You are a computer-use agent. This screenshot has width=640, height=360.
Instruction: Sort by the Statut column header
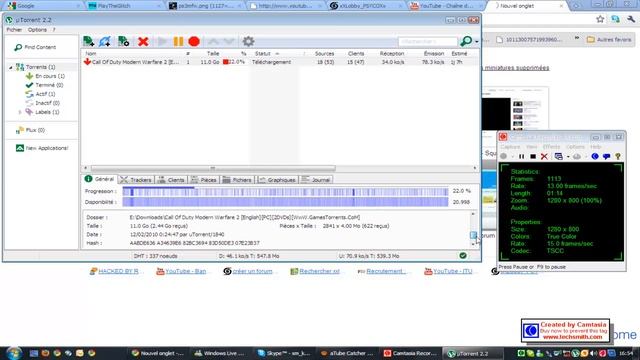tap(263, 53)
